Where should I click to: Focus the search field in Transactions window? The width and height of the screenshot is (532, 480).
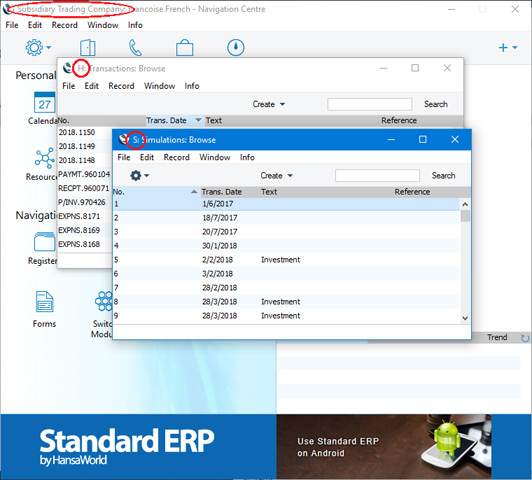click(x=370, y=104)
